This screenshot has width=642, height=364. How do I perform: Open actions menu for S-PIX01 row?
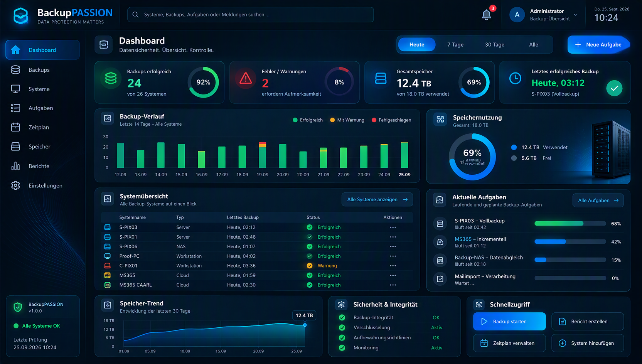click(393, 237)
